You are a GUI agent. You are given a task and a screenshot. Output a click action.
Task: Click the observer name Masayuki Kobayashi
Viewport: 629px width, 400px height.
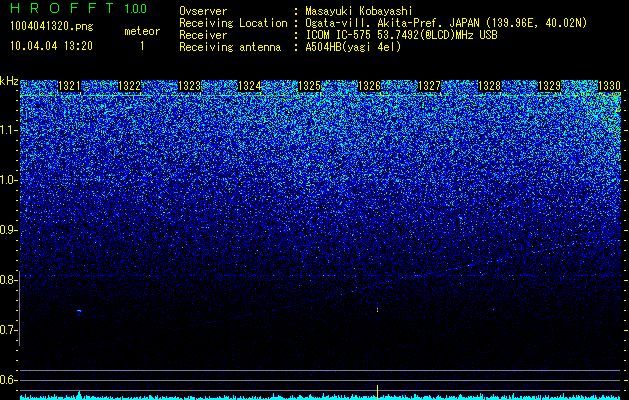pos(359,11)
